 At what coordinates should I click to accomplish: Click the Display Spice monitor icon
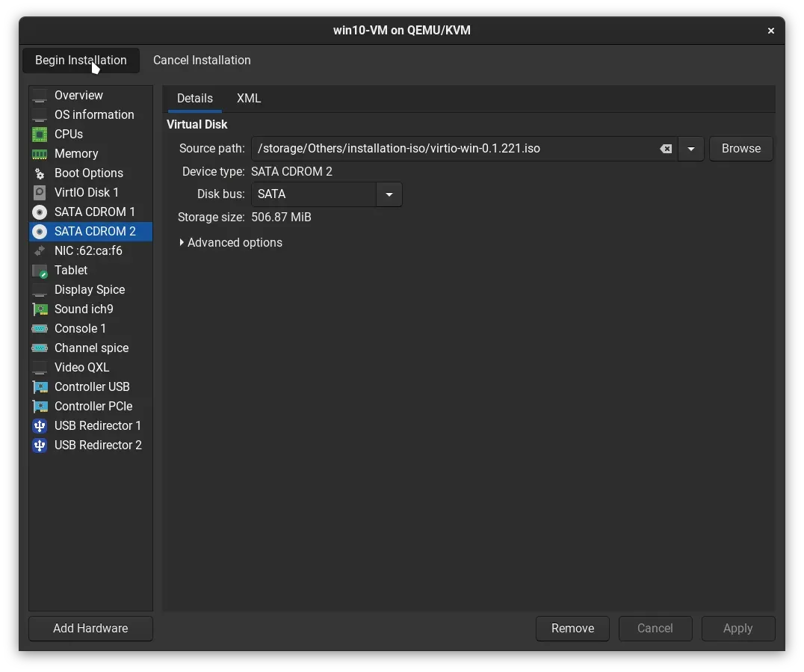click(40, 290)
